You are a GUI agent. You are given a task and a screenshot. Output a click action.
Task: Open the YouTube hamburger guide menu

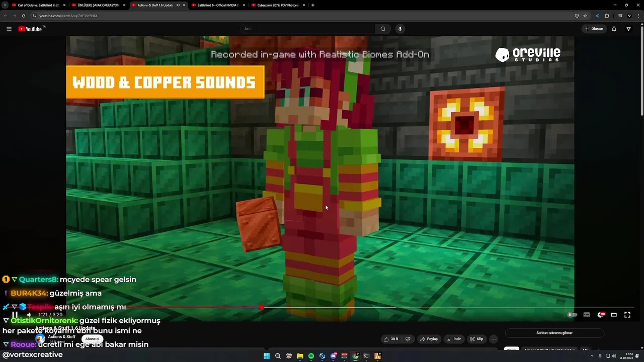pyautogui.click(x=9, y=29)
